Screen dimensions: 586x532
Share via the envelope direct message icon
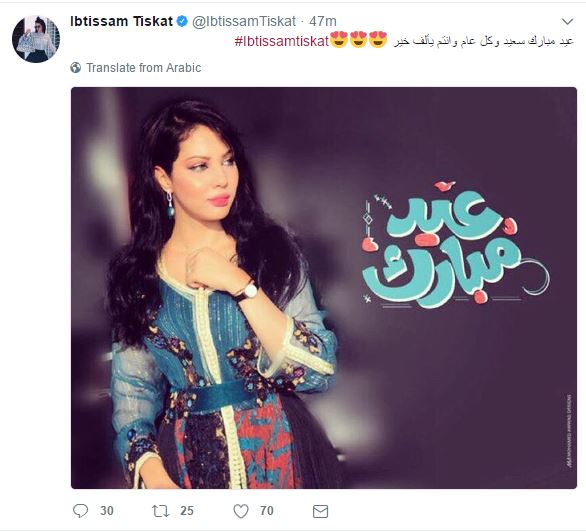pos(320,511)
